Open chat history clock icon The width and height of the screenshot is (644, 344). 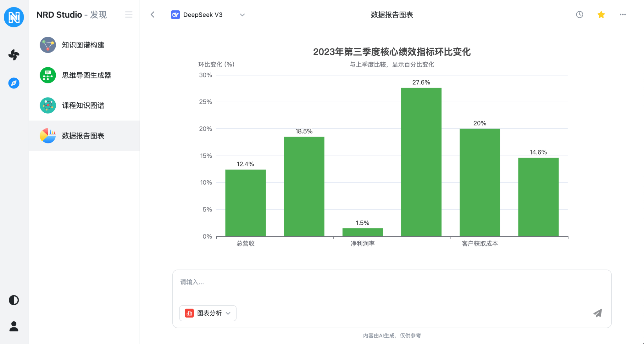(x=579, y=14)
